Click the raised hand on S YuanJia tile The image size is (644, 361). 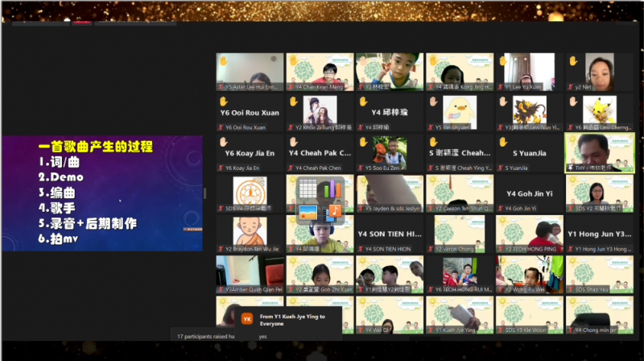503,142
